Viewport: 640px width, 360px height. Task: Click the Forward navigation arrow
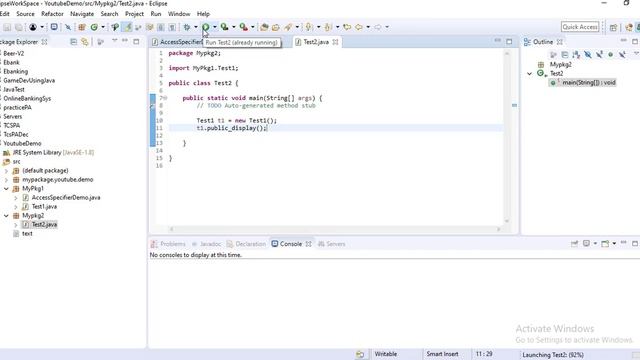point(378,27)
